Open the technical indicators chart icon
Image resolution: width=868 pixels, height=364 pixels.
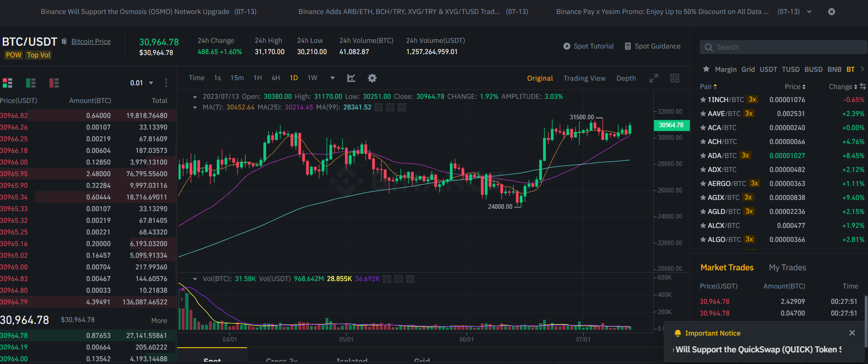pyautogui.click(x=351, y=78)
